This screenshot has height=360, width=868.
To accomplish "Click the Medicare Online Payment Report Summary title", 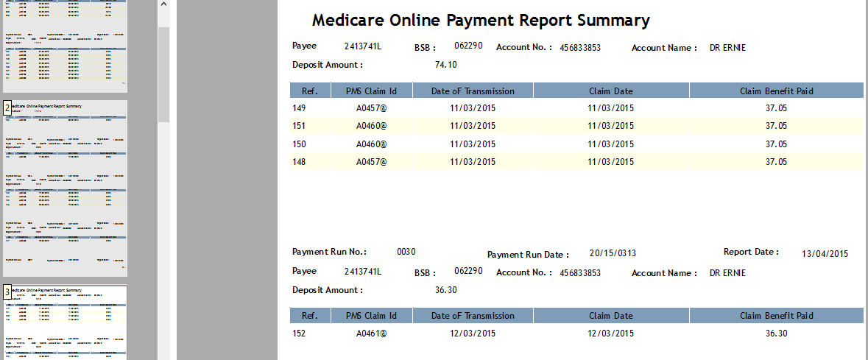I will coord(481,21).
